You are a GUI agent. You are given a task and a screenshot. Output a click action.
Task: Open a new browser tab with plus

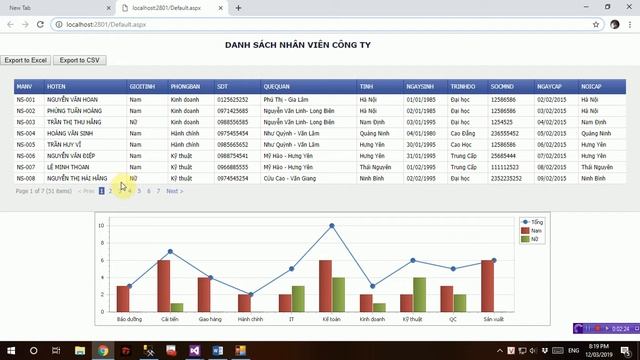pos(238,8)
